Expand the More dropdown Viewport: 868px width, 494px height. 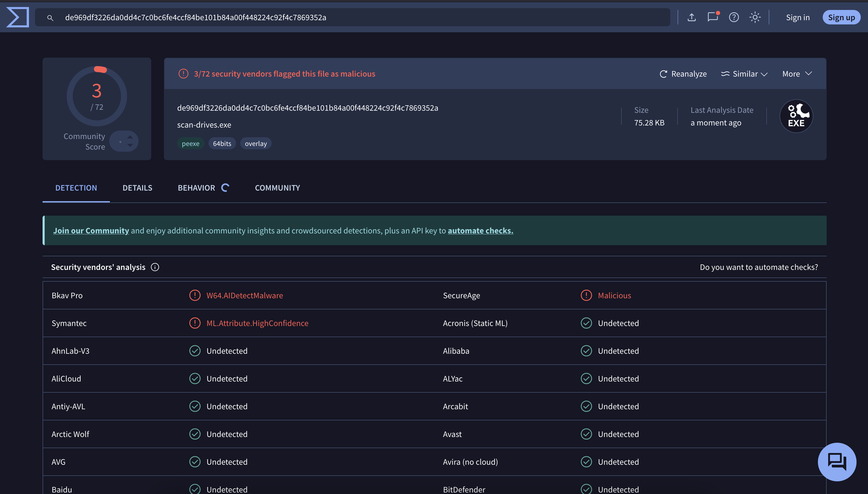[797, 74]
